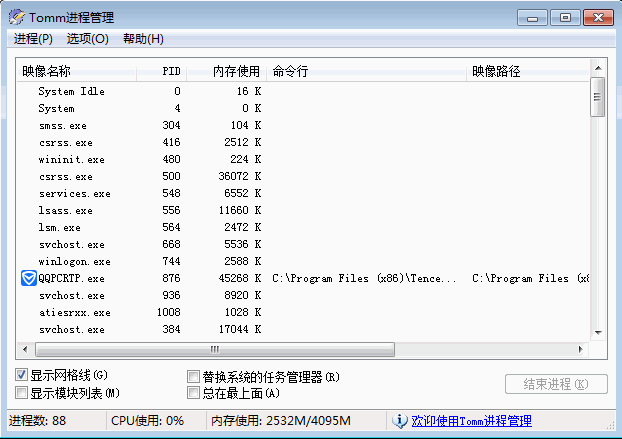
Task: Select the System Idle process row
Action: [x=303, y=91]
